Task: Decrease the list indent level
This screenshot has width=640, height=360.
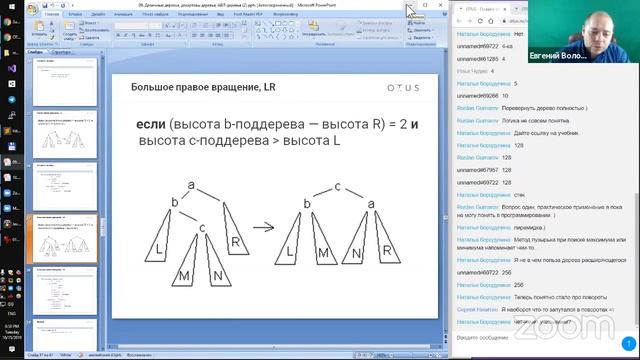Action: pyautogui.click(x=218, y=25)
